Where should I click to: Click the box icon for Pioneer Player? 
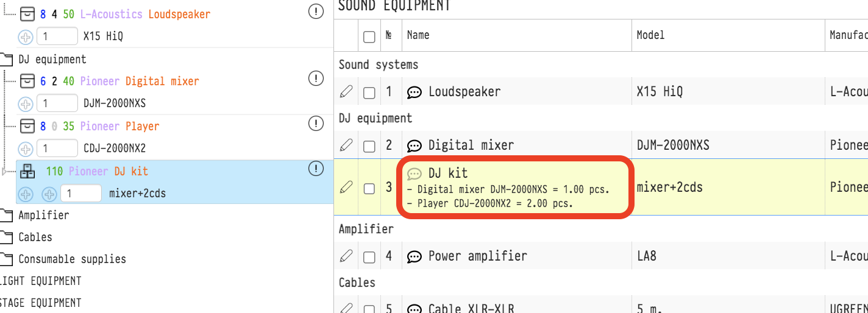pyautogui.click(x=27, y=126)
